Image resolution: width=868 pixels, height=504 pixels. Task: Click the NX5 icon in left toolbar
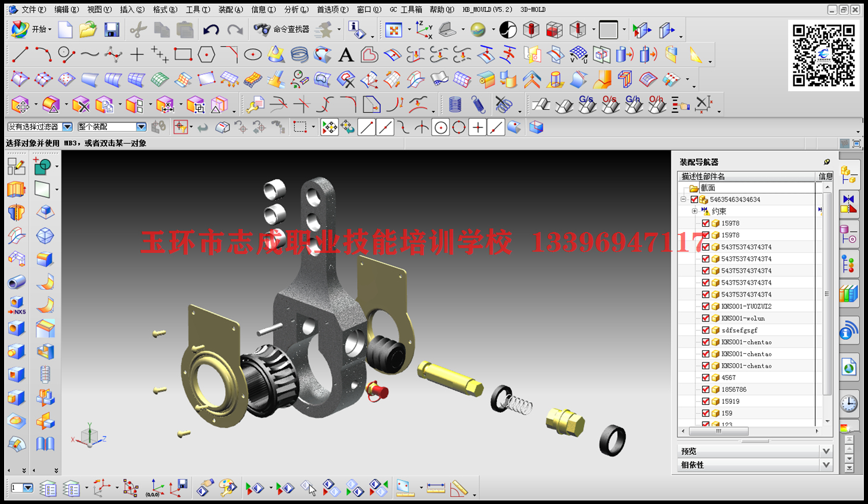[16, 305]
